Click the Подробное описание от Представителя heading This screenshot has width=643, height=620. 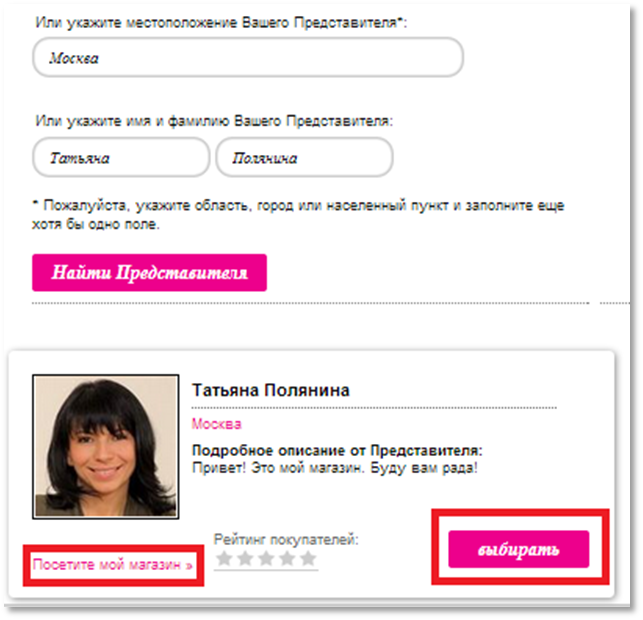tap(337, 451)
